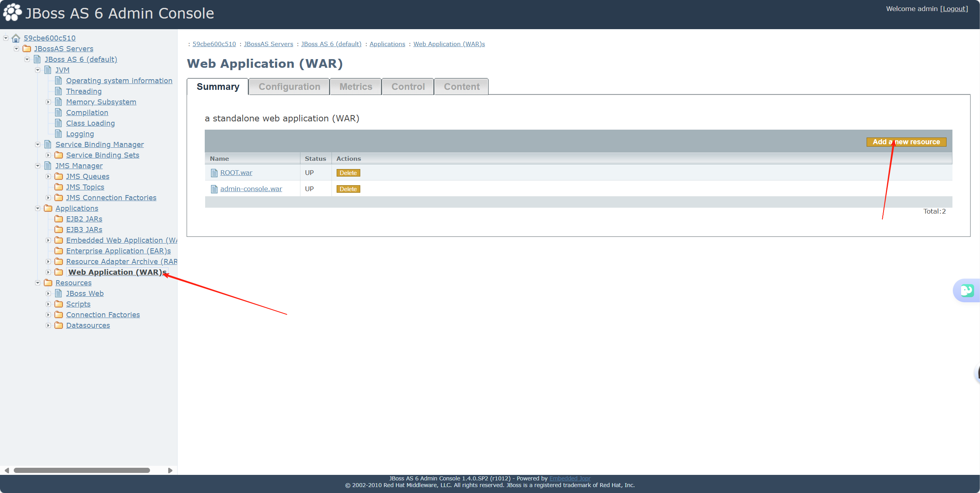
Task: Open the Control tab
Action: (408, 87)
